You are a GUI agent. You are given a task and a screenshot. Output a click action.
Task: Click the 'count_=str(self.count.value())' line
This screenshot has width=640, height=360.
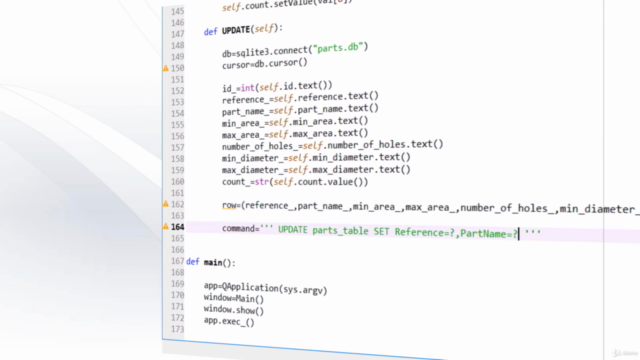click(x=295, y=182)
